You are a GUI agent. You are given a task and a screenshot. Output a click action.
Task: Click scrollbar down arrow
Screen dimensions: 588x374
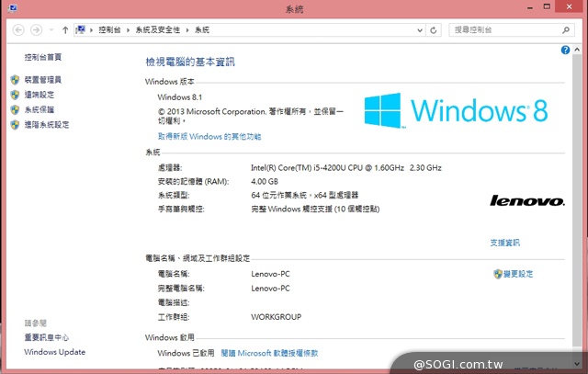[577, 364]
